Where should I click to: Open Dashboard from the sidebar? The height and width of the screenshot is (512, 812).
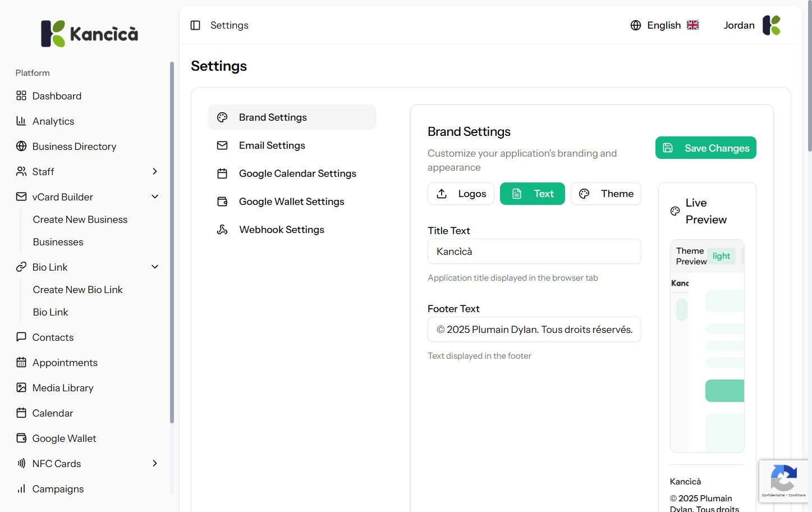pyautogui.click(x=57, y=96)
